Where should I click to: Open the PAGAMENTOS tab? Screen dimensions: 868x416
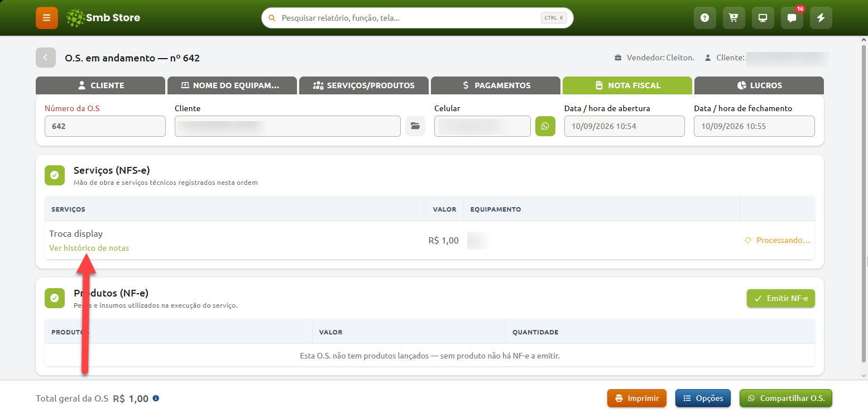coord(496,85)
